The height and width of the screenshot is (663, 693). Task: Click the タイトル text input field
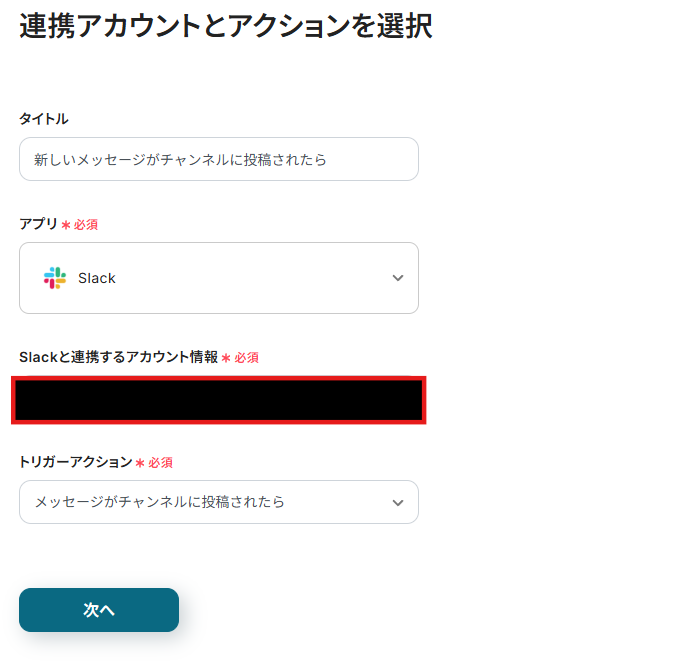click(x=219, y=159)
